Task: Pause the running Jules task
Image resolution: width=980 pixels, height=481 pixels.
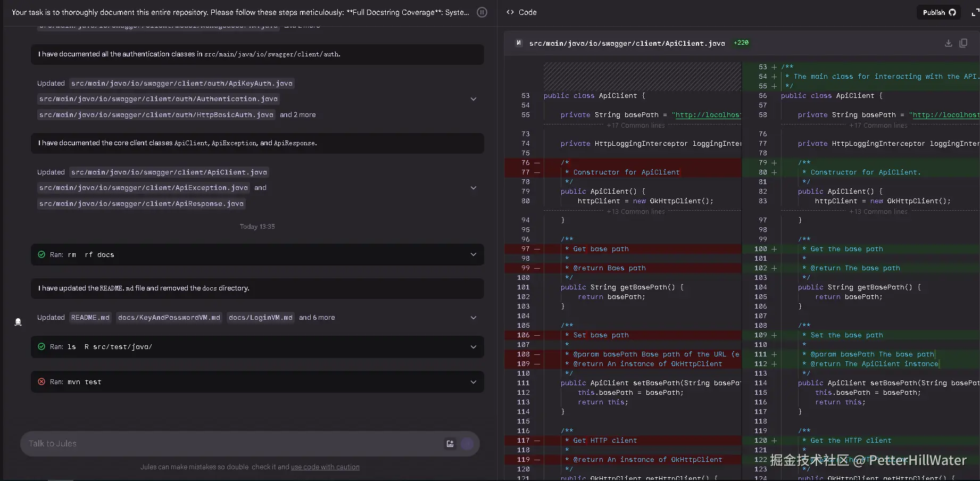Action: [x=482, y=12]
